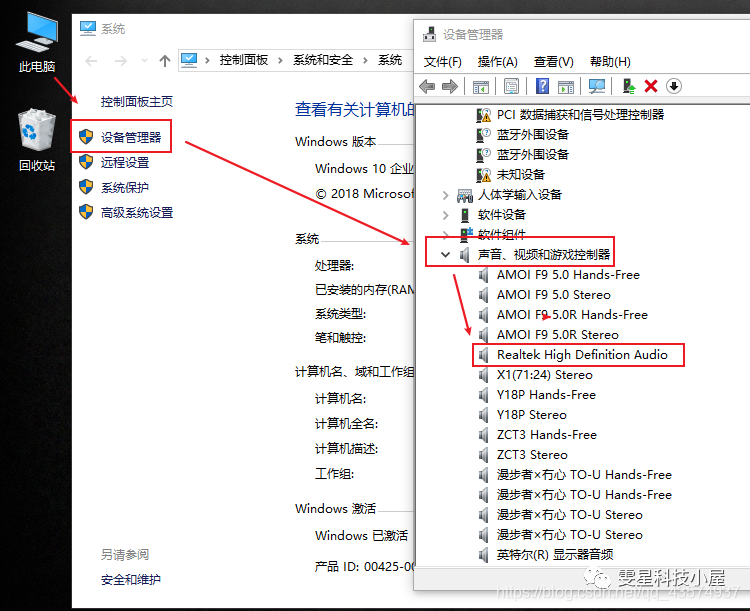Screen dimensions: 750x611
Task: Open the chevron before 控制面板 in address bar
Action: point(208,60)
